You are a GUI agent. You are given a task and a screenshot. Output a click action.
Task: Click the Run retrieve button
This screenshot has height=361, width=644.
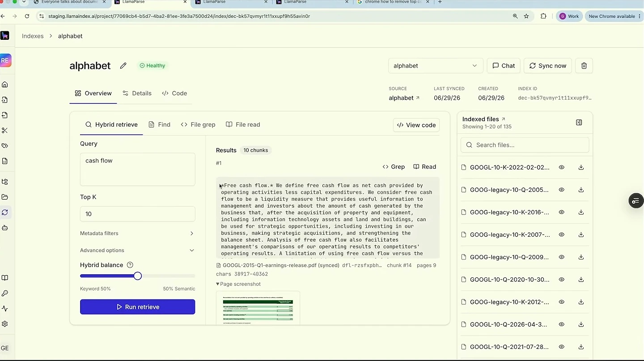click(x=137, y=307)
